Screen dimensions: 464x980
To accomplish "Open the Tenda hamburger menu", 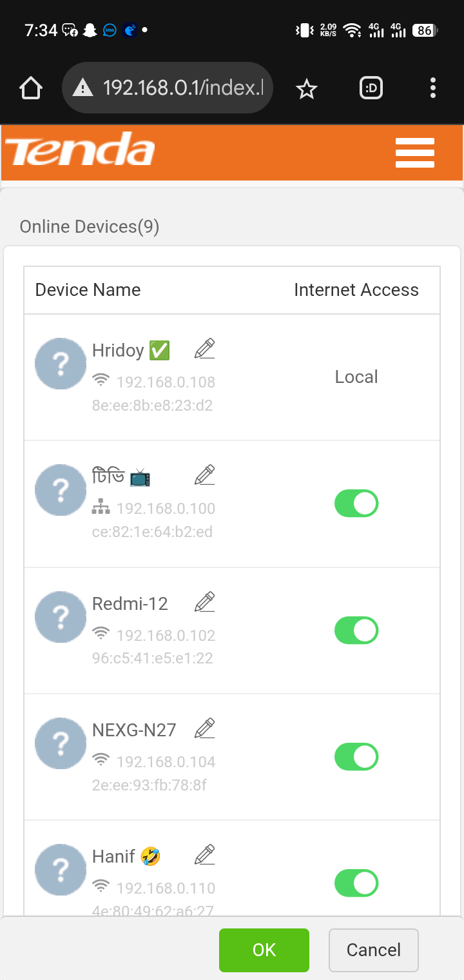I will click(415, 153).
